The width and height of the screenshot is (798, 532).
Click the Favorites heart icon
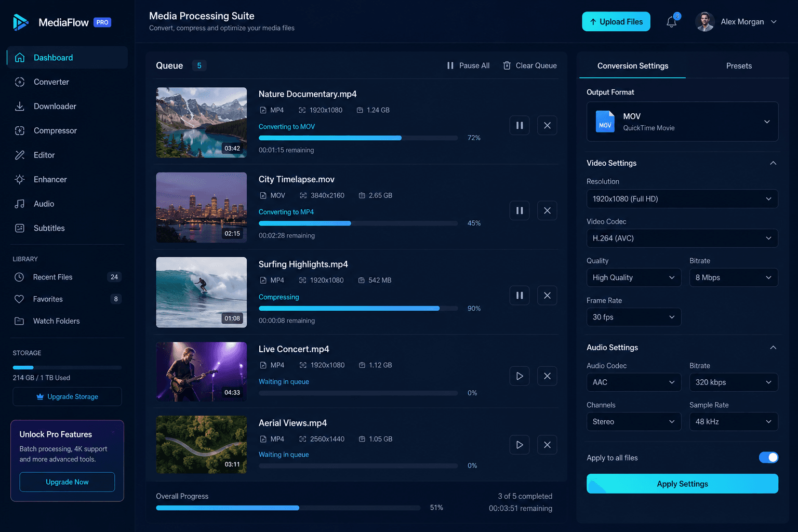coord(19,299)
